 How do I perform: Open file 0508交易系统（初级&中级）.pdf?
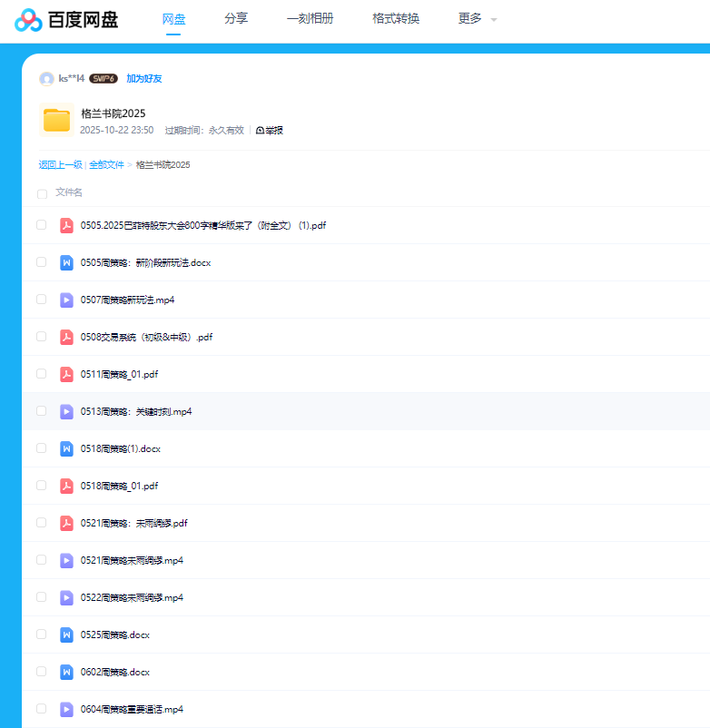(x=146, y=337)
